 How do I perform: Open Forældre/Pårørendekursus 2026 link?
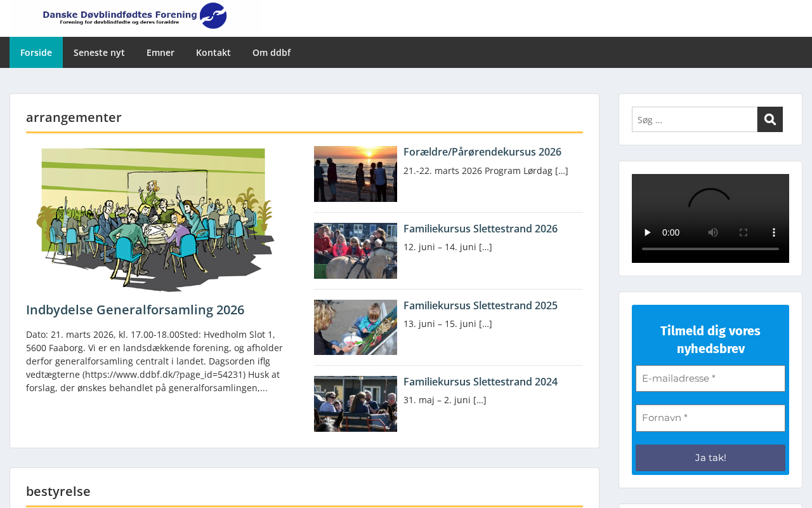point(482,152)
